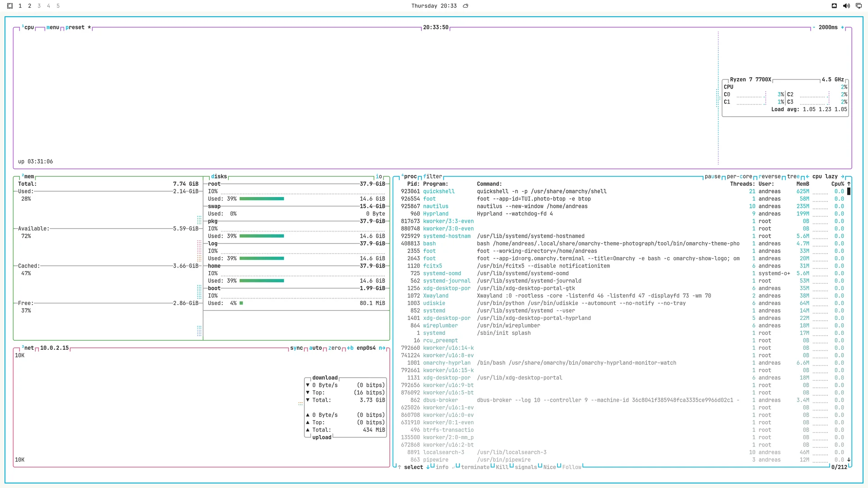Open the preset selector in the cpu header
The image size is (868, 488).
click(x=75, y=28)
